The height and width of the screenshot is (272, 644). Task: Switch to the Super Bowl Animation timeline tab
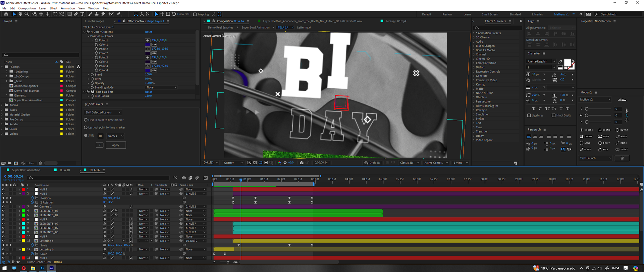pyautogui.click(x=26, y=170)
